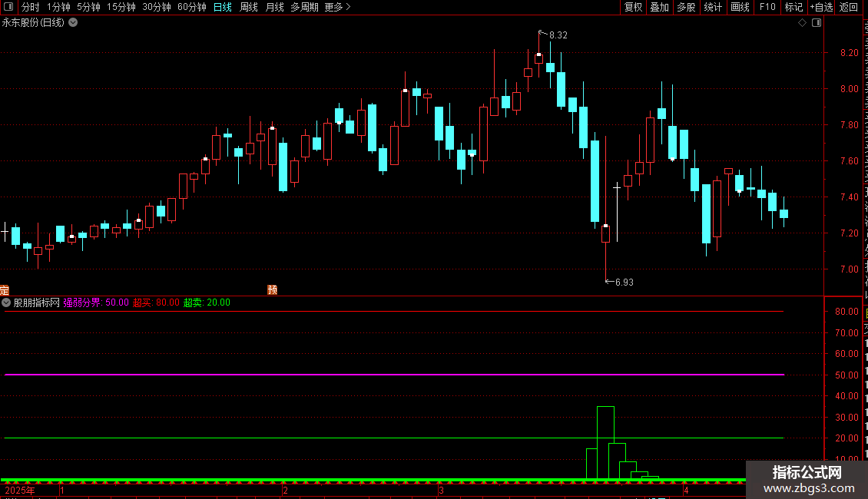This screenshot has height=499, width=868.
Task: Click the 强弱分界: 50.00 indicator label
Action: pyautogui.click(x=96, y=302)
